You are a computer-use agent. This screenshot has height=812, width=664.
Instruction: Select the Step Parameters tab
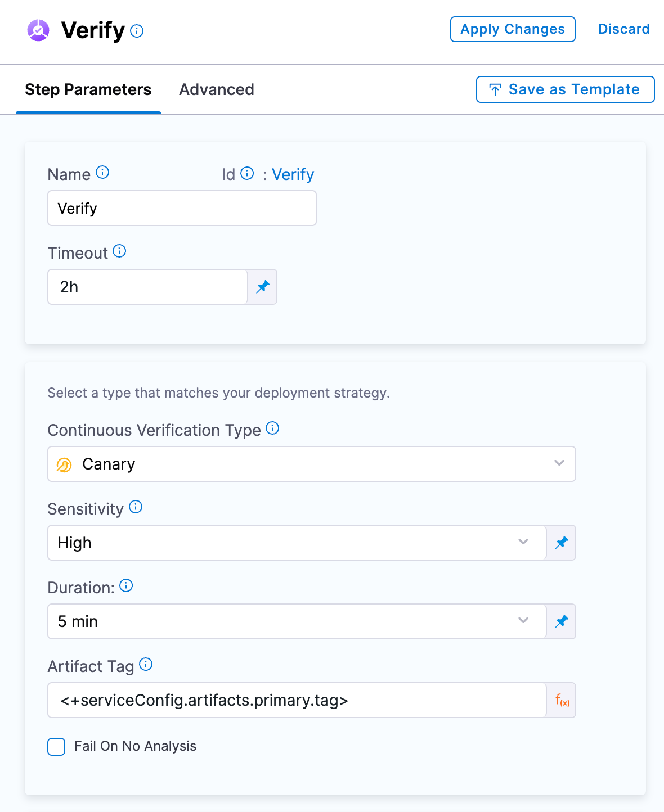[x=88, y=89]
